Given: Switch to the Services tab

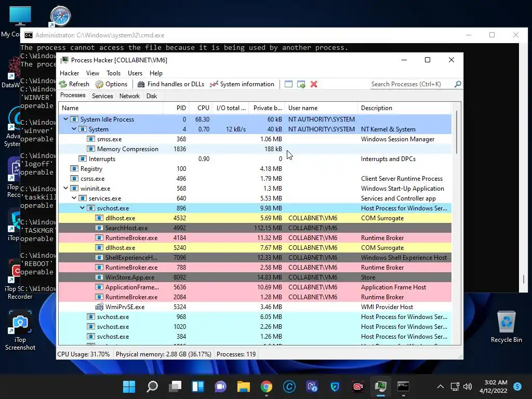Looking at the screenshot, I should pyautogui.click(x=102, y=96).
